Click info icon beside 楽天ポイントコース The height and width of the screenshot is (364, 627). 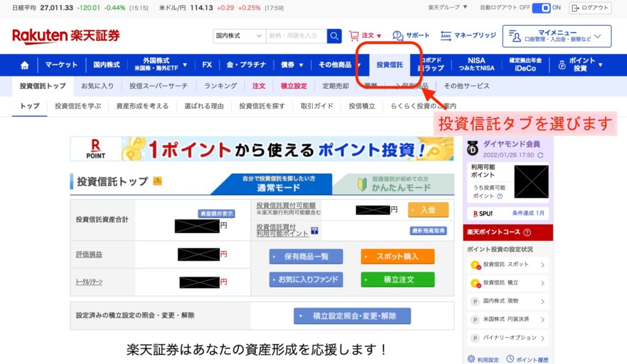527,232
